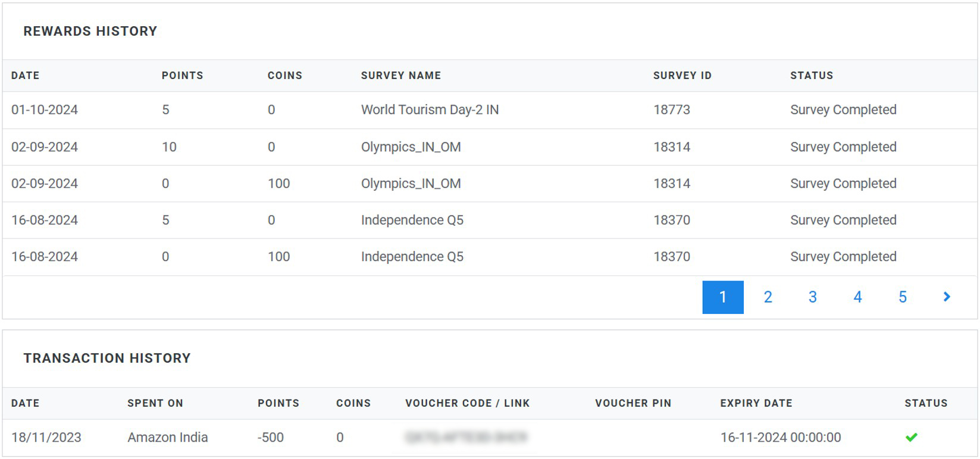Select page 5 in pagination
The width and height of the screenshot is (980, 459).
point(902,297)
